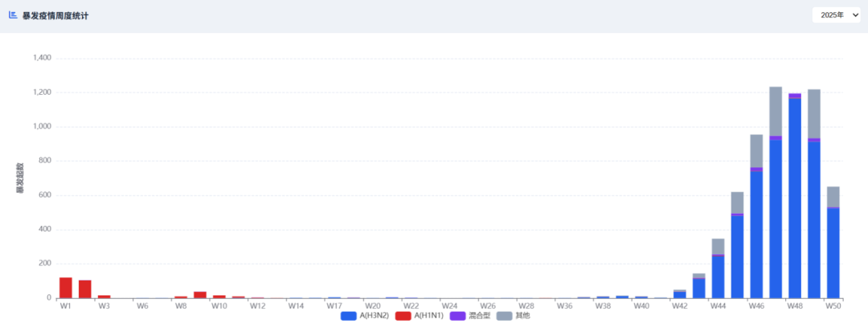Click the bar chart icon beside the title
This screenshot has height=332, width=868.
pyautogui.click(x=13, y=15)
